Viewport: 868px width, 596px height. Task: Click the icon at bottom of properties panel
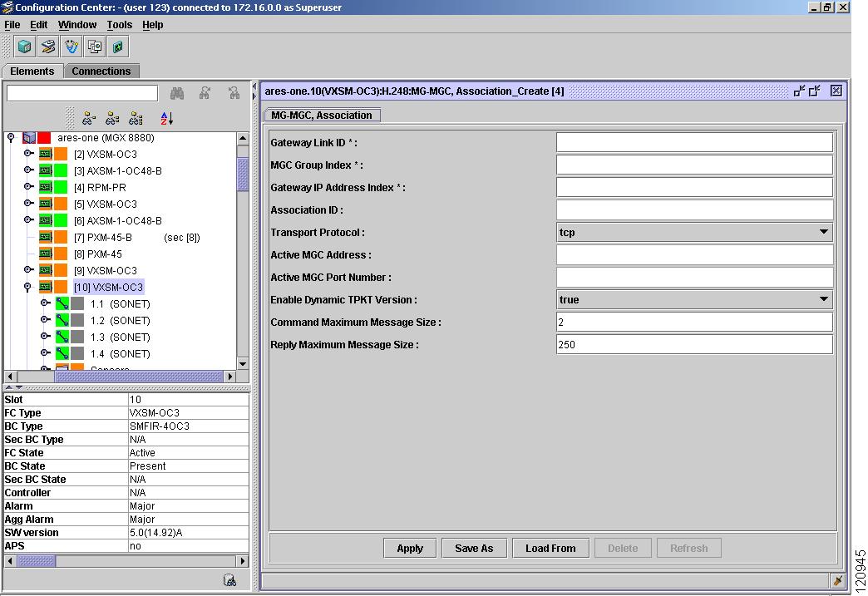(229, 580)
